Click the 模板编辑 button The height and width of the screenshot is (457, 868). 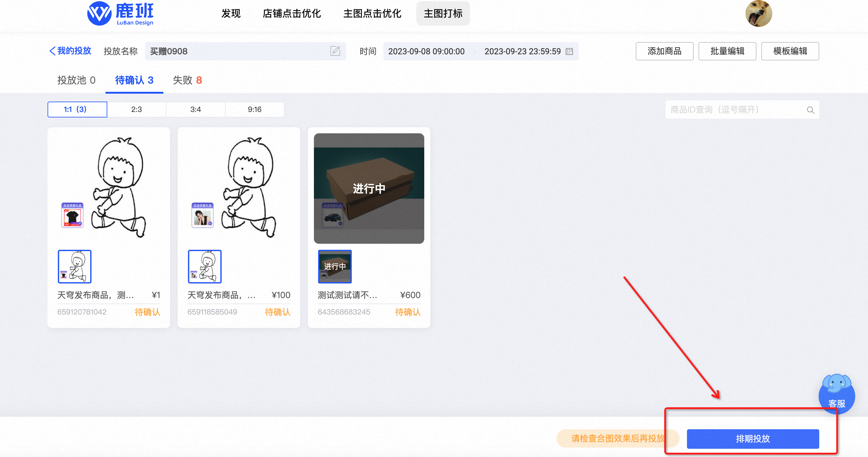pyautogui.click(x=790, y=51)
